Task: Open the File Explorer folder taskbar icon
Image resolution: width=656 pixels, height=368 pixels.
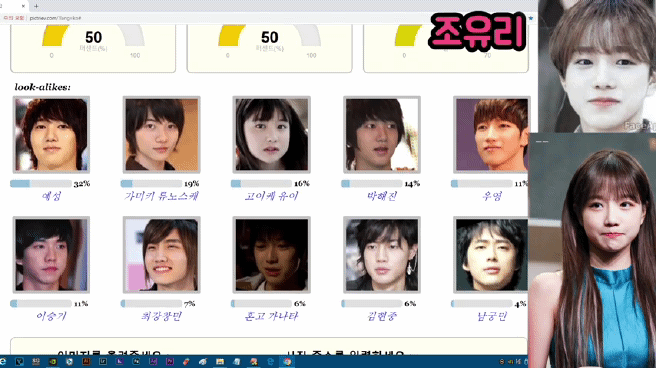Action: point(220,362)
